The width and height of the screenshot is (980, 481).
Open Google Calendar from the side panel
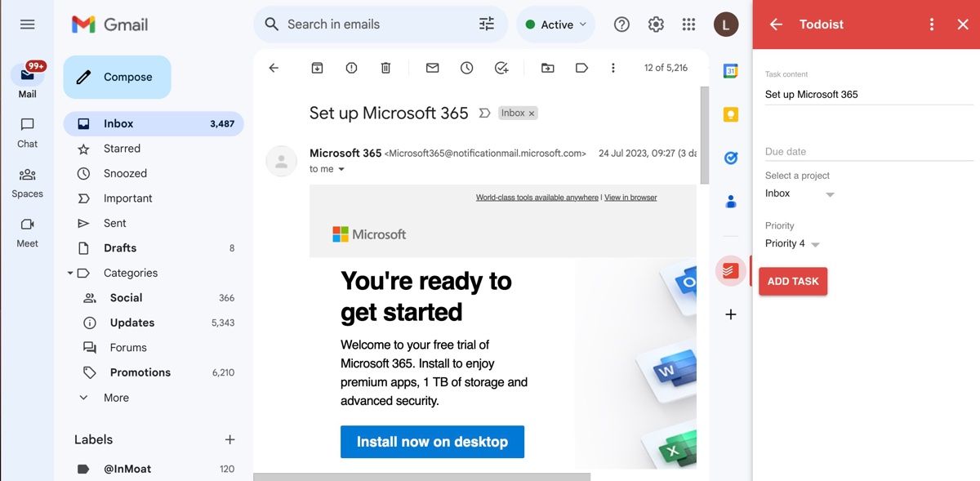click(731, 71)
